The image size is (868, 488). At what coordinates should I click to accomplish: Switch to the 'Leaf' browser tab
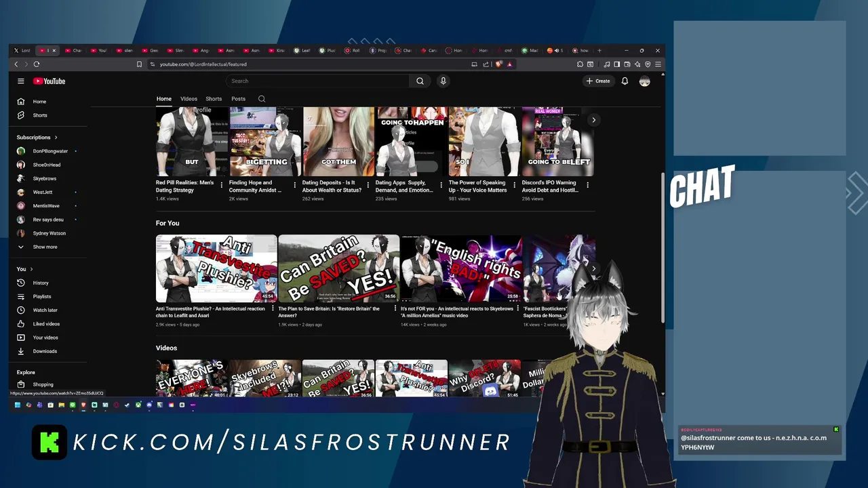[302, 50]
